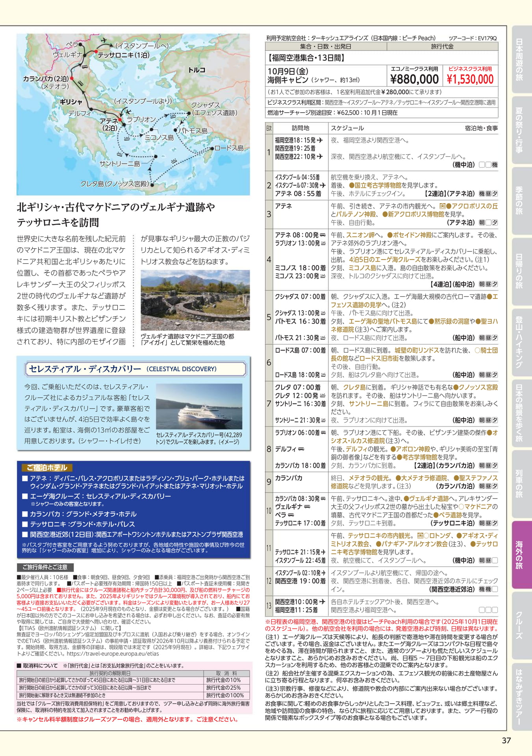Click the CELESTYAL DISCOVERY title banner

click(x=135, y=369)
